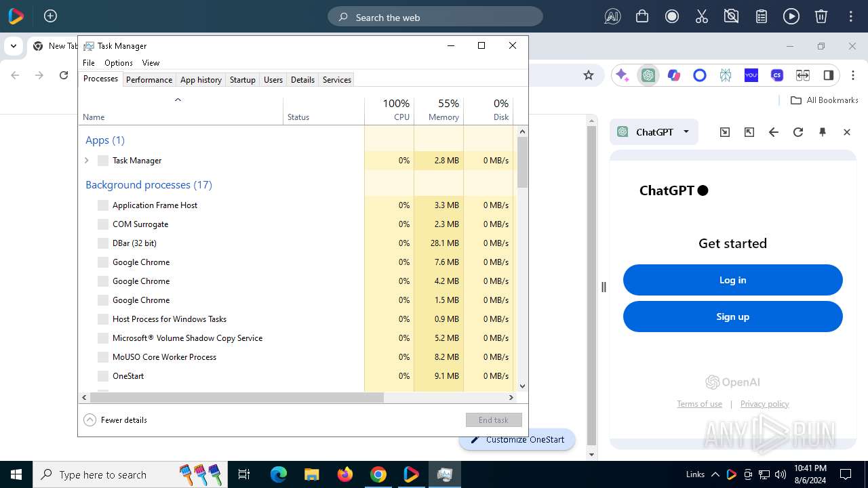868x488 pixels.
Task: Click the YOU extension icon
Action: coord(751,75)
